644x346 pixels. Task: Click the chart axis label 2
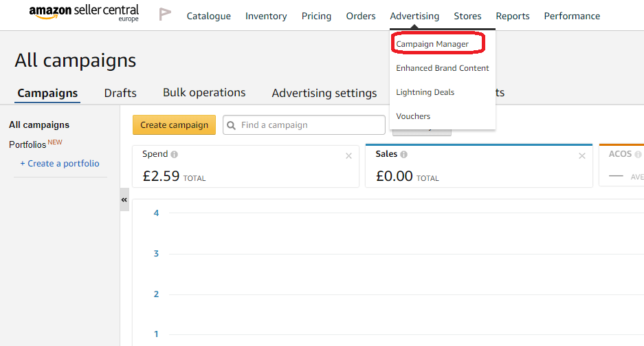tap(156, 294)
